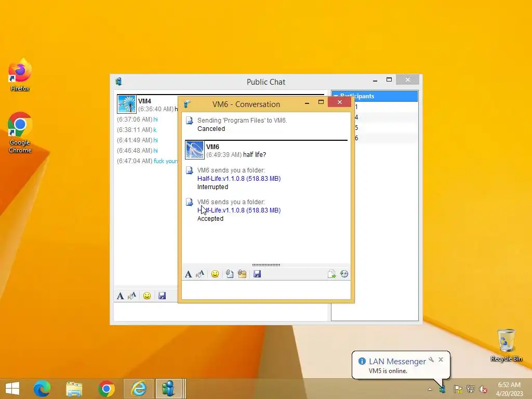
Task: Show hidden tray icons arrow
Action: point(430,389)
